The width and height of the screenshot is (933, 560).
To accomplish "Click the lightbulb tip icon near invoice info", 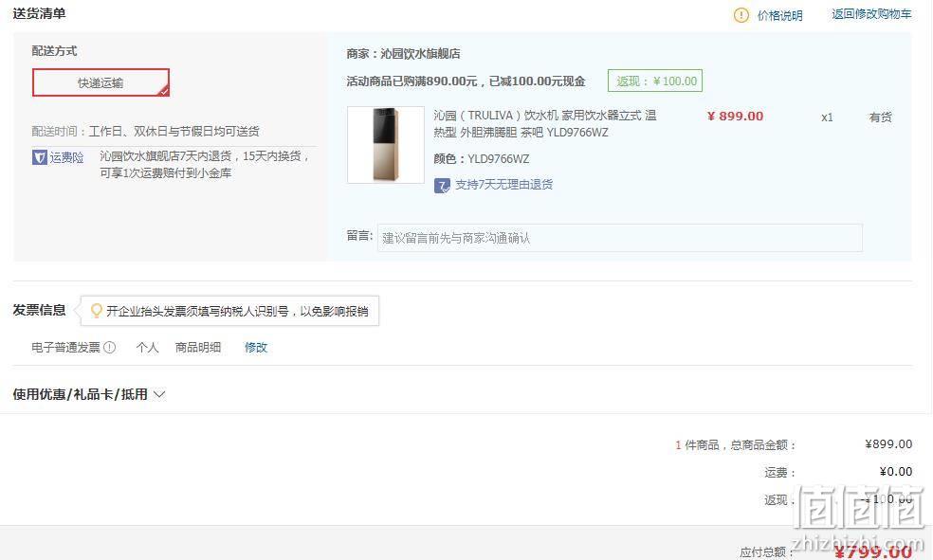I will point(96,310).
